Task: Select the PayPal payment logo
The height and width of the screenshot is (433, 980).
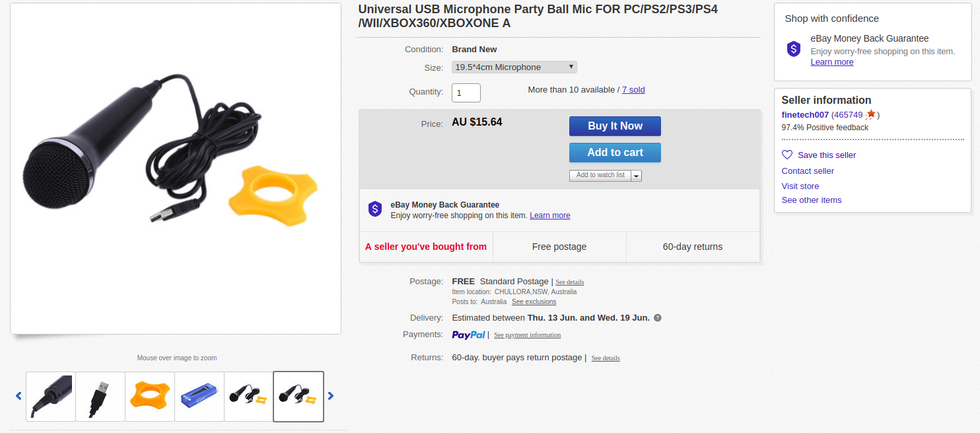Action: click(x=469, y=335)
